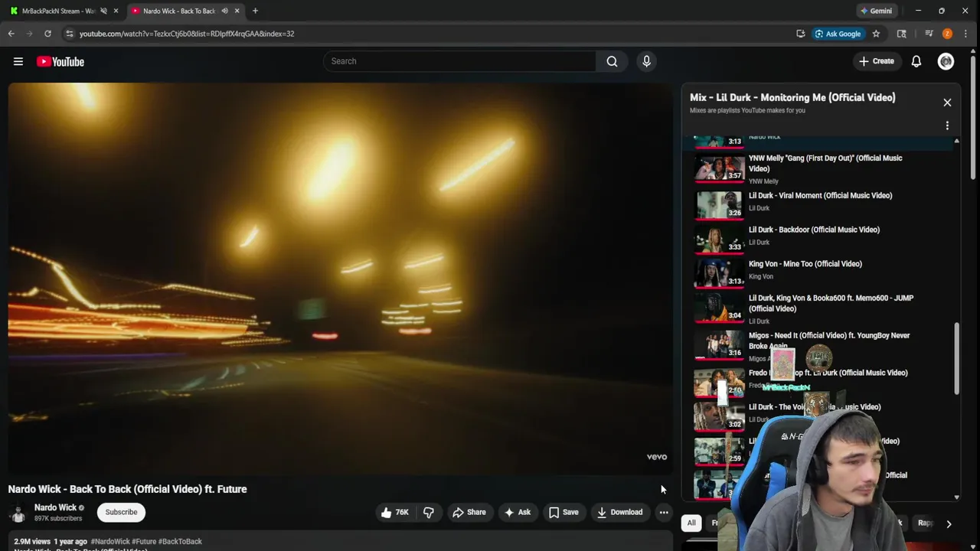Open the YouTube account avatar menu
Viewport: 980px width, 551px height.
pyautogui.click(x=946, y=61)
